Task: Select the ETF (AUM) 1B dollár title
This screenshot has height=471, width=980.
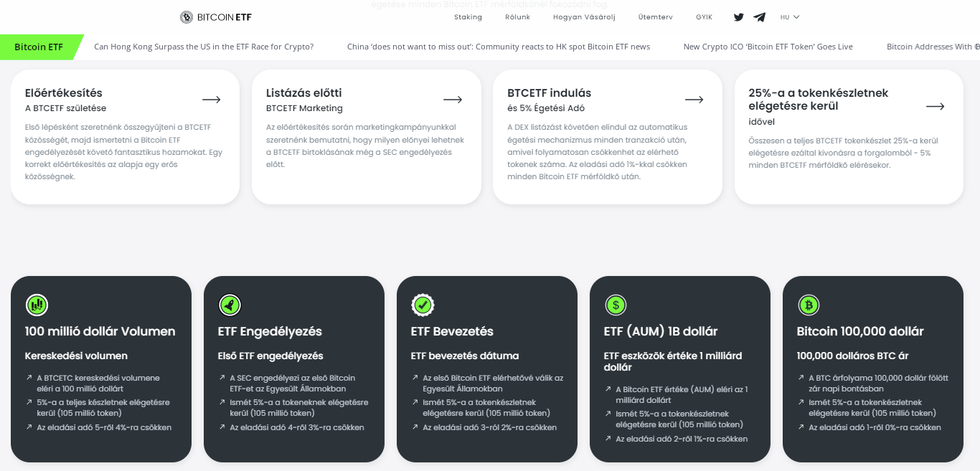Action: pos(661,332)
